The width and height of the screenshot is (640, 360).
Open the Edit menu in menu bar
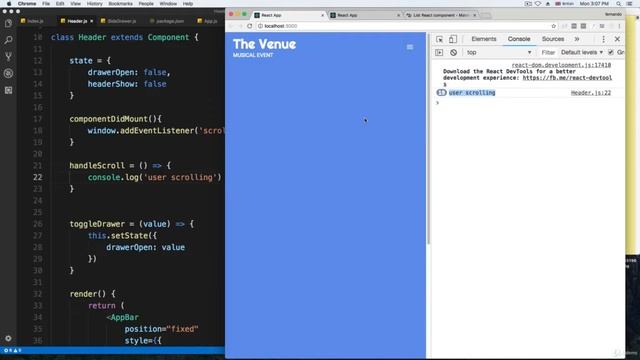click(60, 4)
